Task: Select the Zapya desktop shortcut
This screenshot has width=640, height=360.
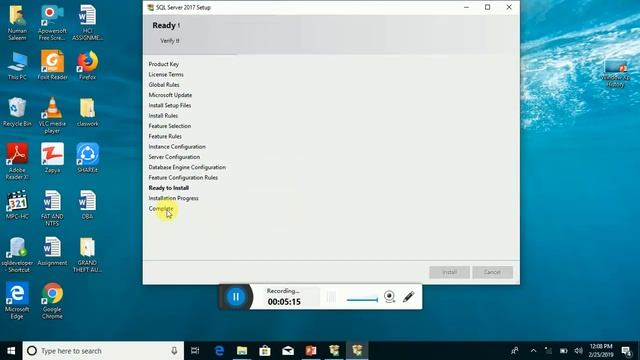Action: click(52, 158)
